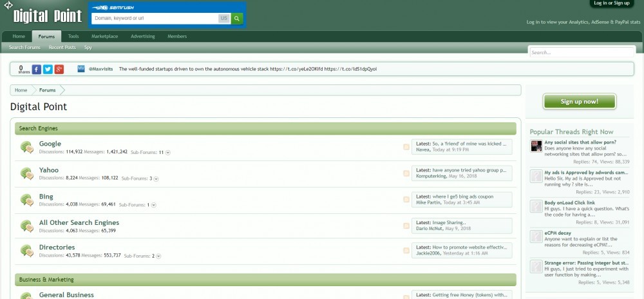
Task: Click the SEMrush green search button
Action: 236,19
